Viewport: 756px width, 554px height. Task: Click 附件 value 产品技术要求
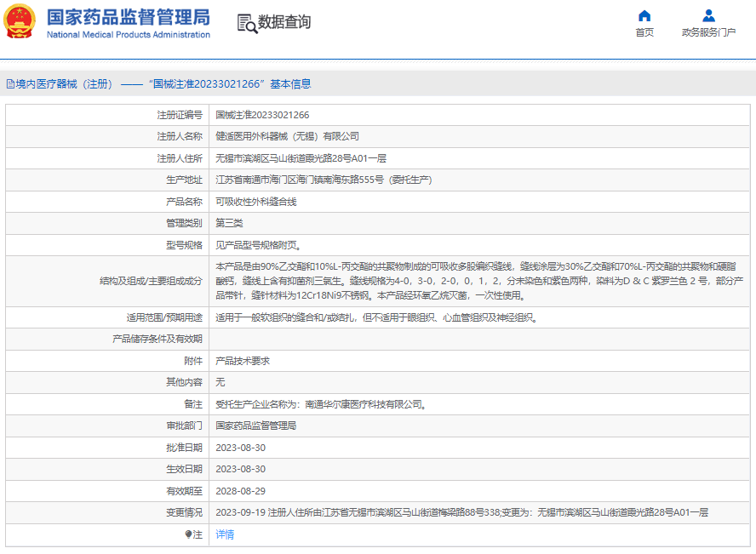pos(243,361)
